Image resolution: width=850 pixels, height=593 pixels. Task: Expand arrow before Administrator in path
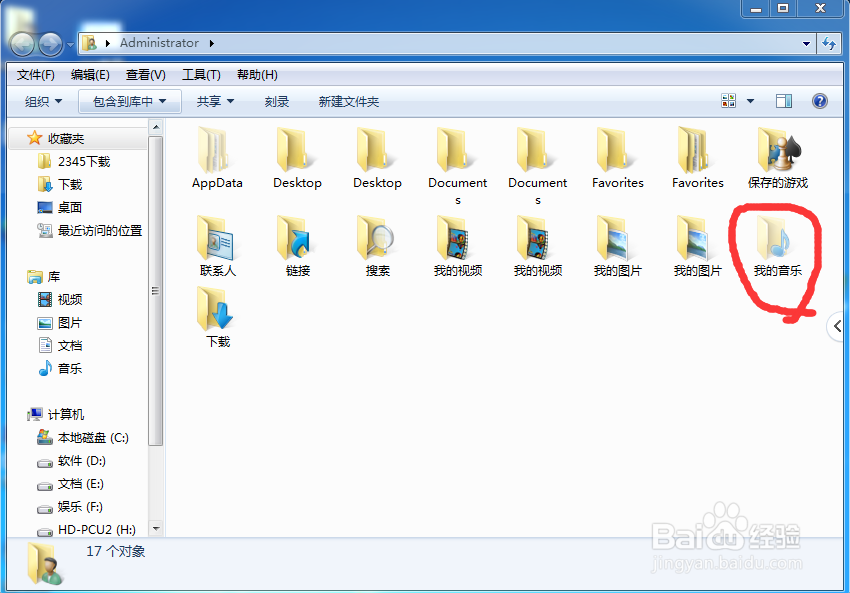(x=108, y=43)
